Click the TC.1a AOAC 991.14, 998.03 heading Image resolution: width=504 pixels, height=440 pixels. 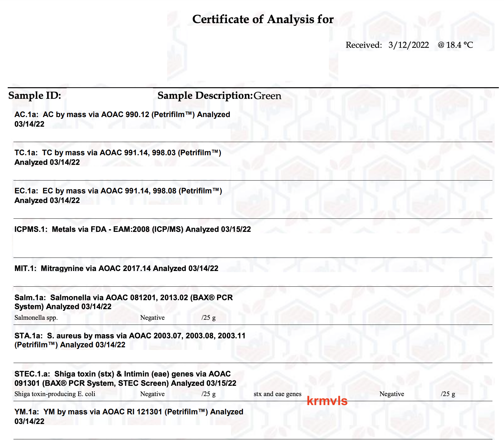coord(118,157)
